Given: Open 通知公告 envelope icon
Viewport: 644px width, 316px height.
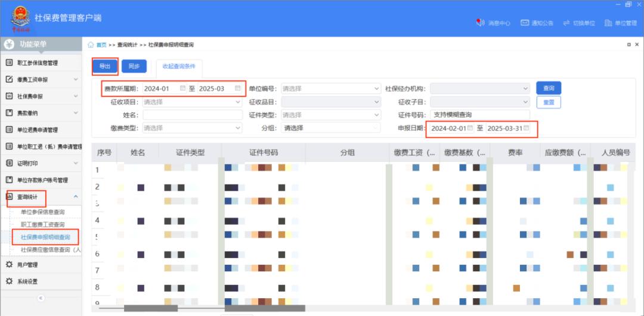Looking at the screenshot, I should pos(525,23).
